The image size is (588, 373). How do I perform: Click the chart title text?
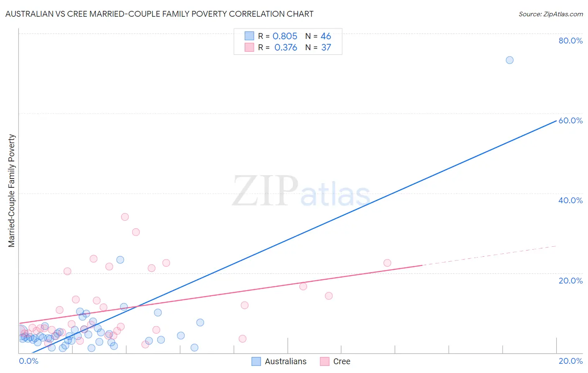pos(159,14)
